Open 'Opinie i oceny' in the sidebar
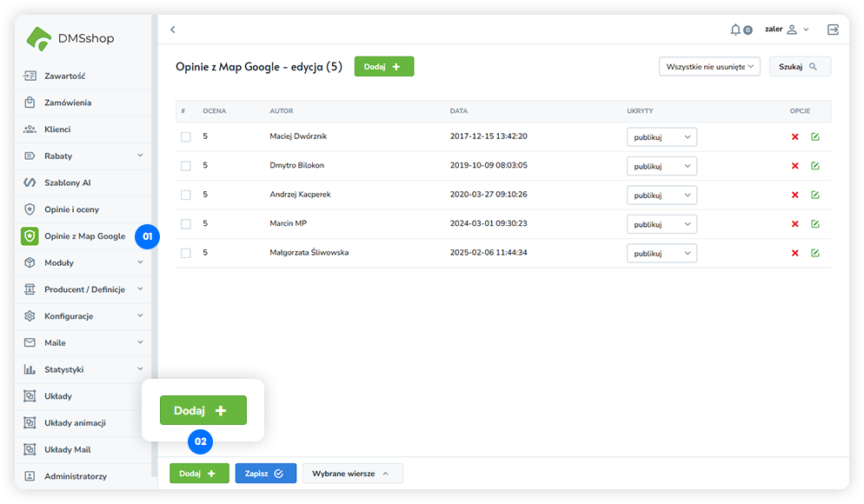The image size is (864, 504). point(72,209)
